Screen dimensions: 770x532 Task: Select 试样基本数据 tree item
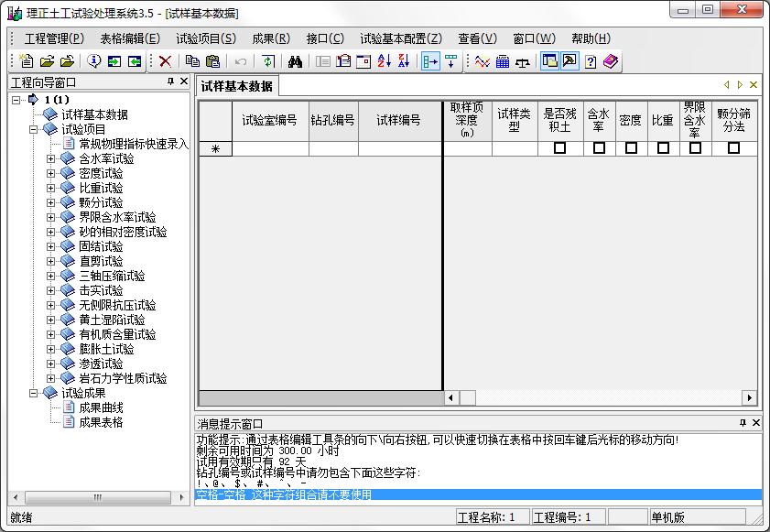click(x=95, y=115)
